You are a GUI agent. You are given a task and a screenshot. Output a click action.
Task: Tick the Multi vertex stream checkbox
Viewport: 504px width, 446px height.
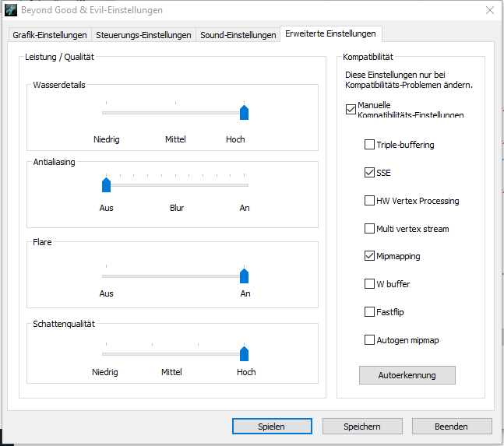tap(369, 229)
